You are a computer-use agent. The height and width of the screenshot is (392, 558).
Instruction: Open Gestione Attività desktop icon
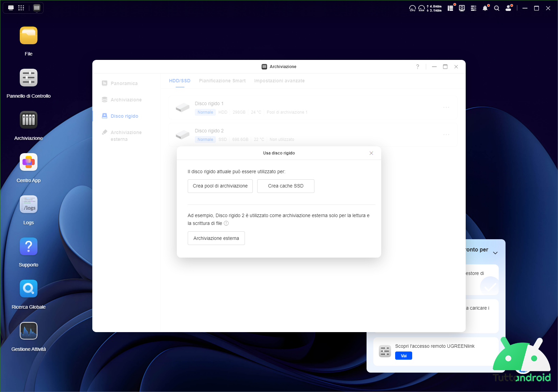tap(29, 331)
